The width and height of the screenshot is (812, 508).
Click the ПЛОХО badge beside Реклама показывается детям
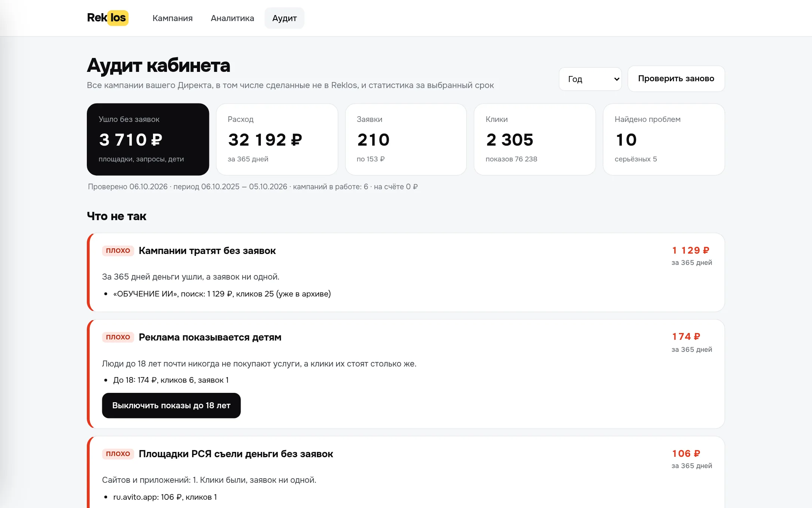118,337
